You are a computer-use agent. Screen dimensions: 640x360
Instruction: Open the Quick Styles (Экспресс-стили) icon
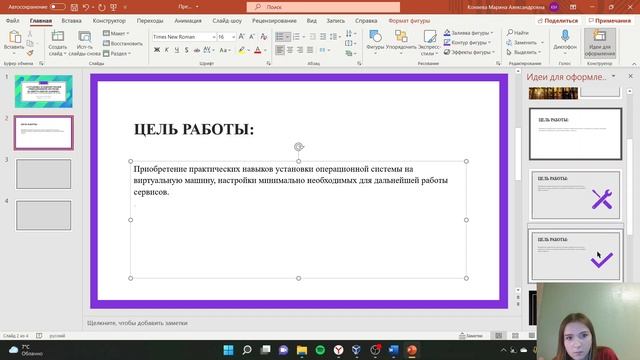[429, 37]
